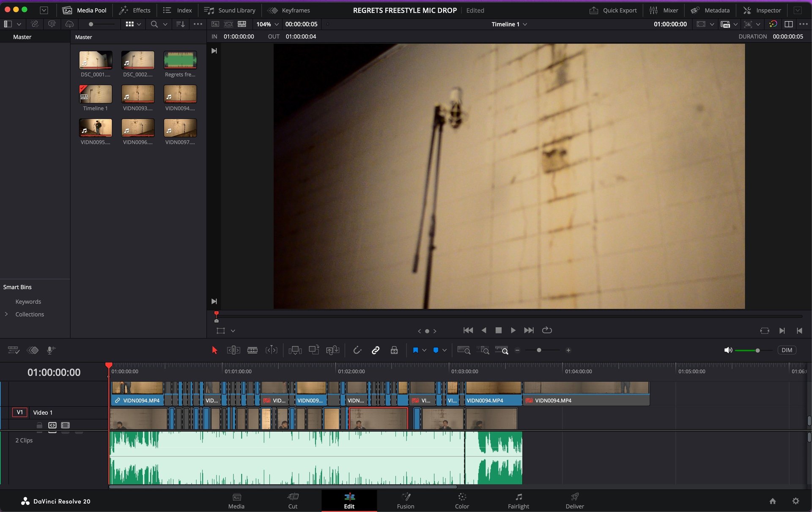Toggle the Position Lock icon
812x512 pixels.
(x=394, y=350)
